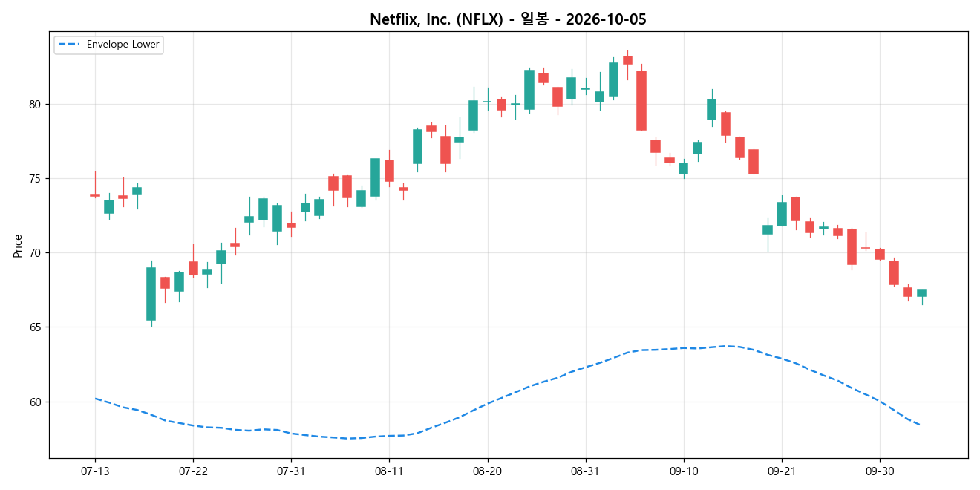Click the tall green gap-down candle near 65.5
Image resolution: width=980 pixels, height=490 pixels.
[151, 294]
